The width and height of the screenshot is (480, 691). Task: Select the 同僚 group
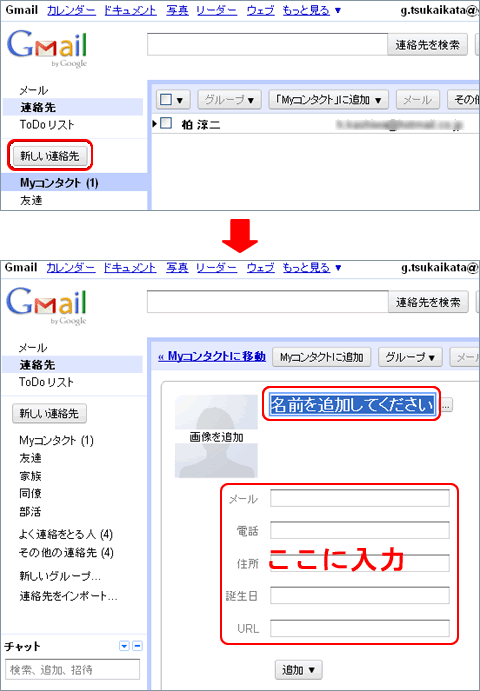pos(30,494)
